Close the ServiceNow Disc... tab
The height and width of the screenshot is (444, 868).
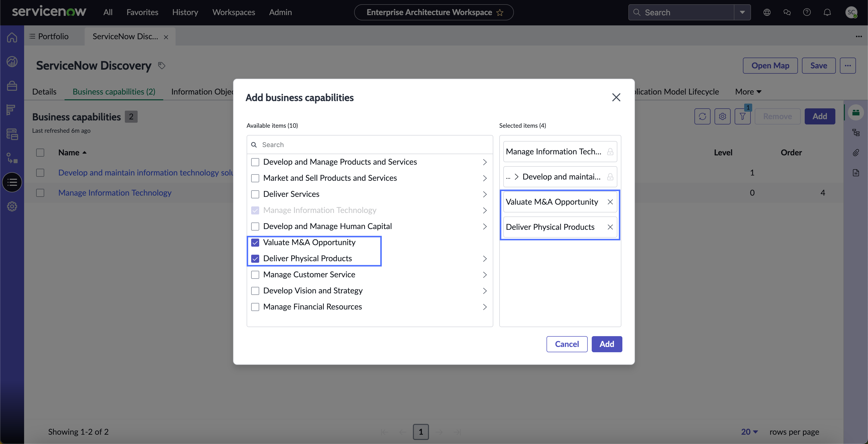(166, 37)
